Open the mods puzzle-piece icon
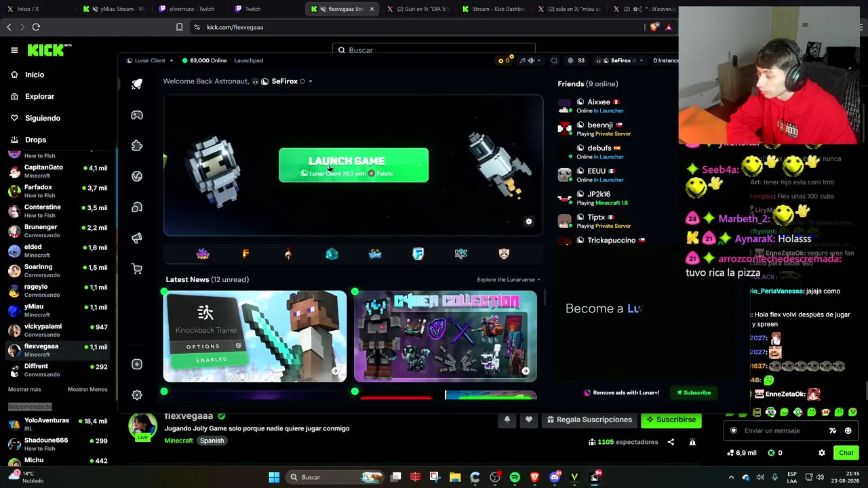Screen dimensions: 868x488 click(x=137, y=146)
